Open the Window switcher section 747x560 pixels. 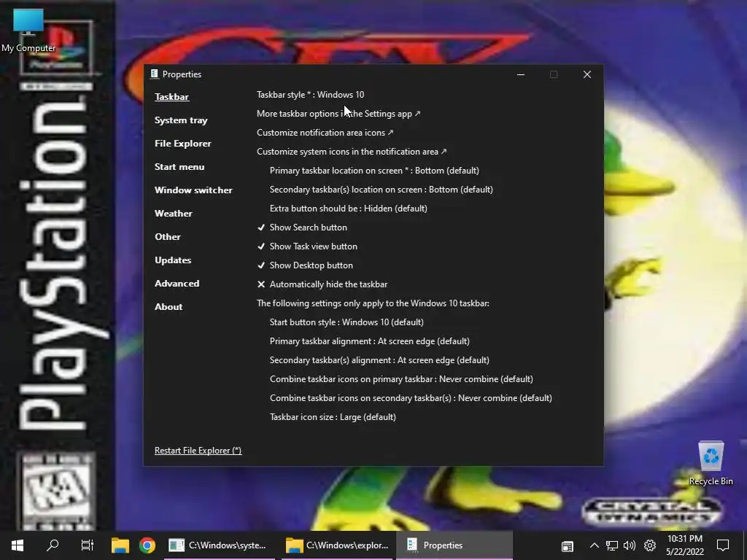(x=193, y=190)
